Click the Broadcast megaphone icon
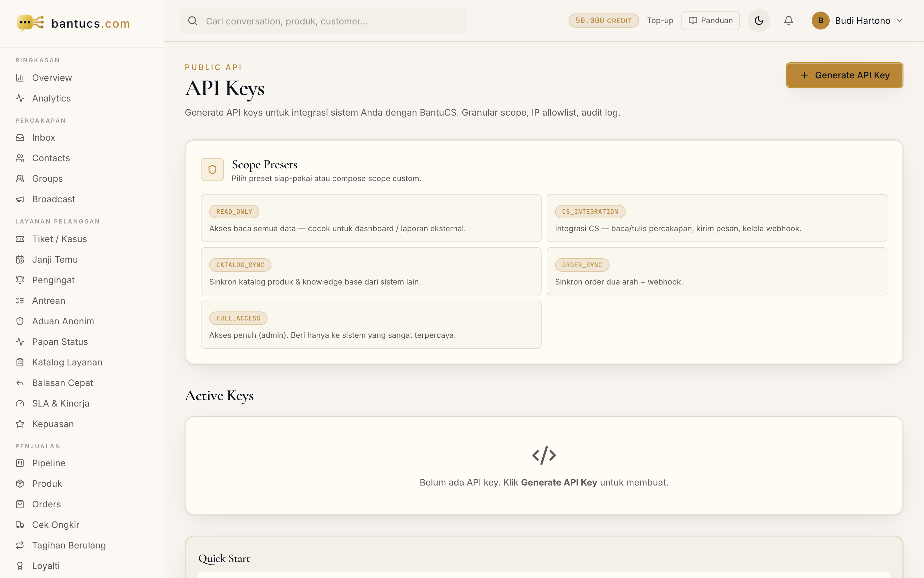 point(20,199)
